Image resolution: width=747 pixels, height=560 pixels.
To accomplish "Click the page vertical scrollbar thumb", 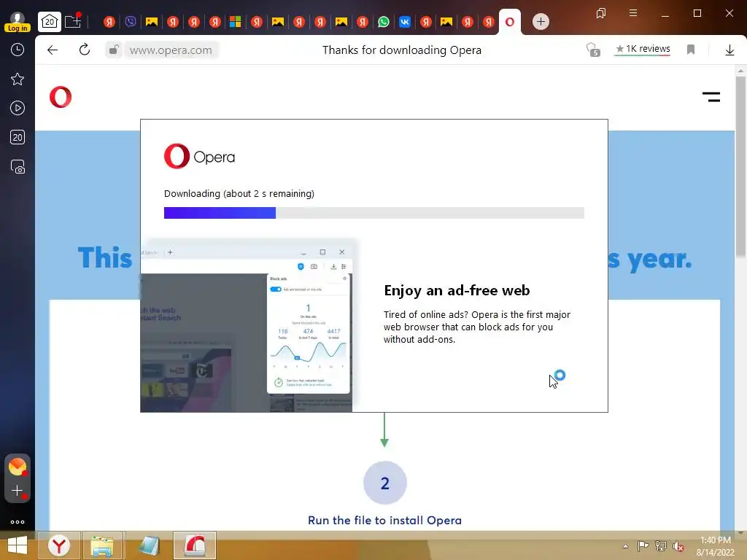I will 740,167.
